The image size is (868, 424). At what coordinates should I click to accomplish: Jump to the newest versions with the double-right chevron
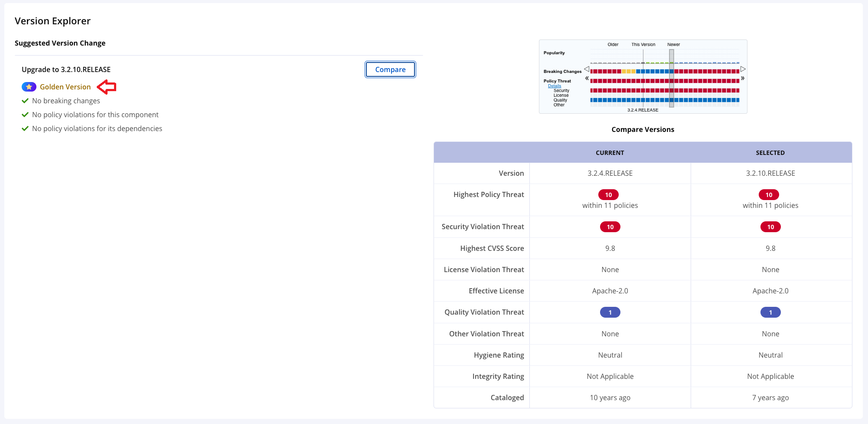743,79
